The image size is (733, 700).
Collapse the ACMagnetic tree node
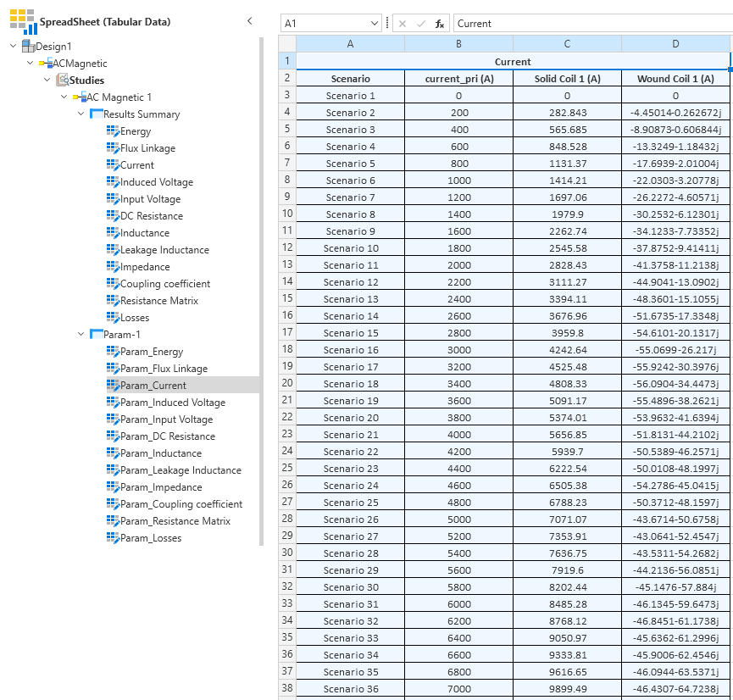(x=31, y=63)
